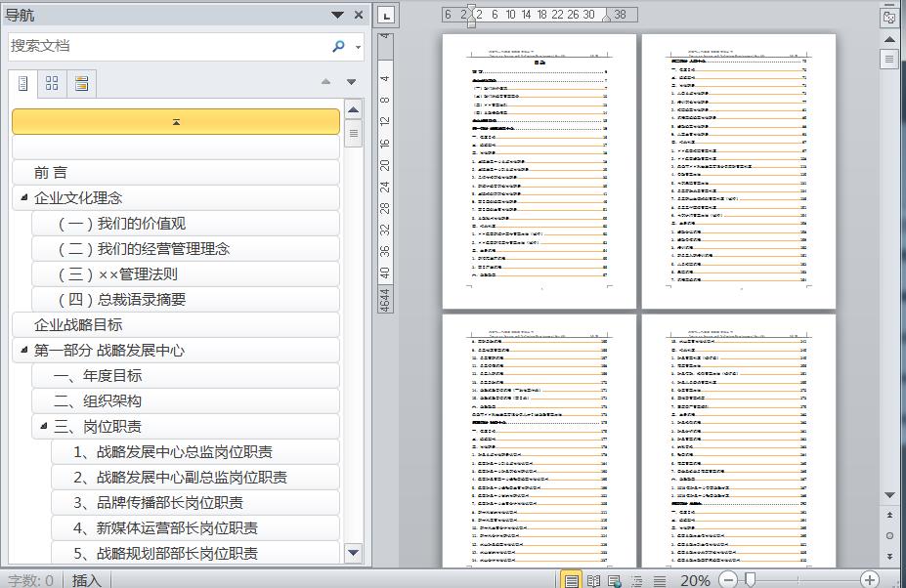Open heading （三）××管理法则
The height and width of the screenshot is (588, 906).
pyautogui.click(x=186, y=274)
